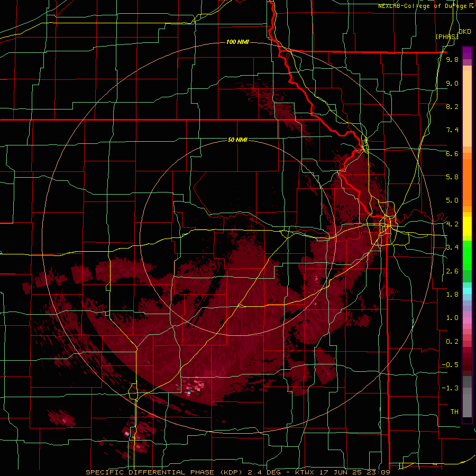This screenshot has width=476, height=476.
Task: Click the bright green segment of the color bar
Action: tap(467, 254)
